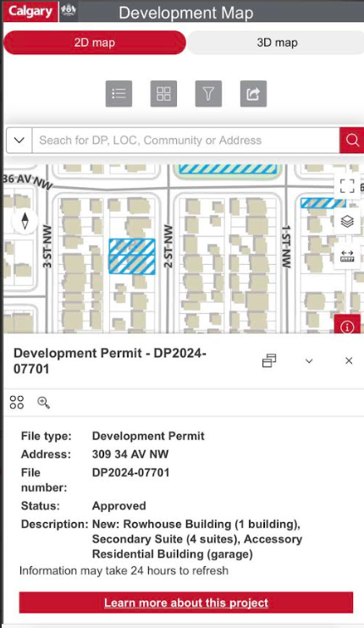Image resolution: width=364 pixels, height=628 pixels.
Task: Click the City of Calgary crest icon
Action: point(69,11)
